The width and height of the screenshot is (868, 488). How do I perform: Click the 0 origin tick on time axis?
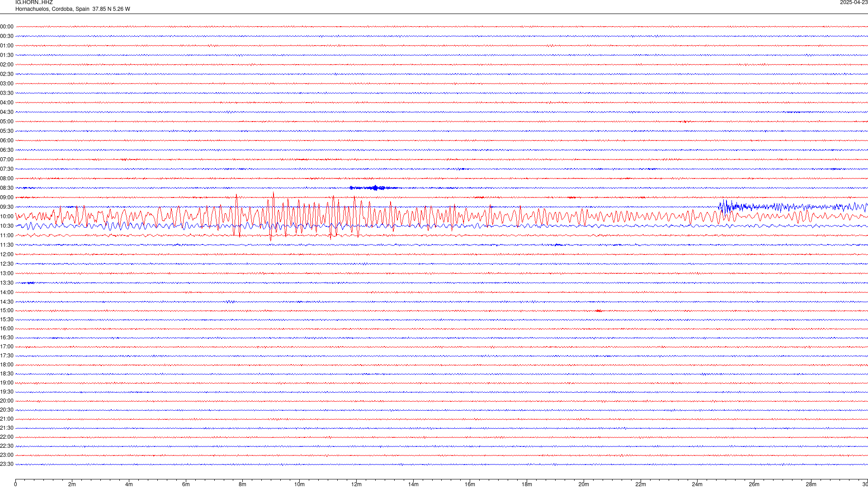point(15,484)
